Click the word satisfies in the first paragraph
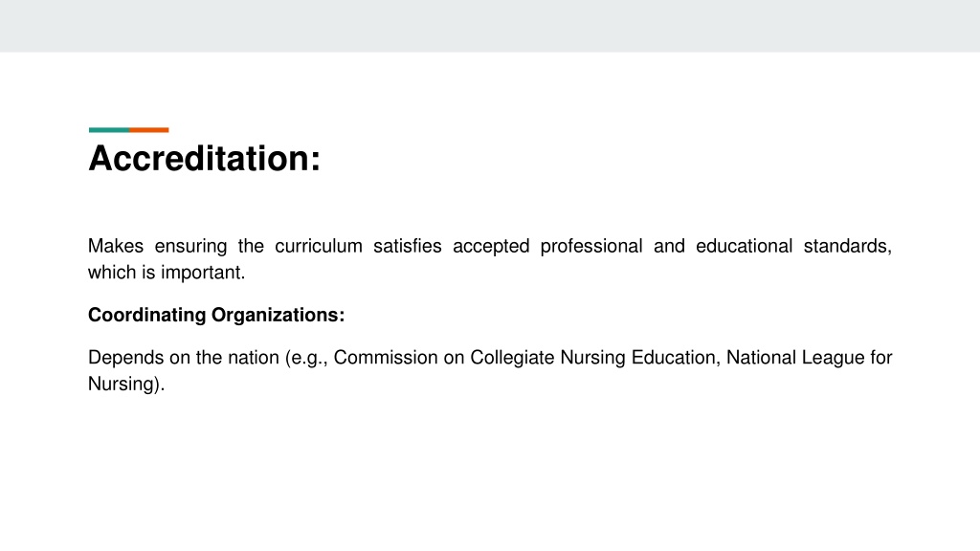This screenshot has width=980, height=551. [408, 246]
